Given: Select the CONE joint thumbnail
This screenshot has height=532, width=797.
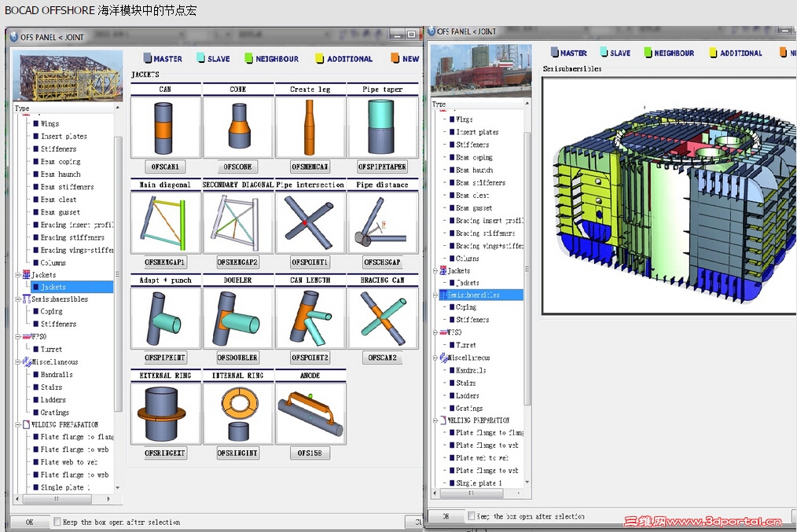Looking at the screenshot, I should 238,128.
